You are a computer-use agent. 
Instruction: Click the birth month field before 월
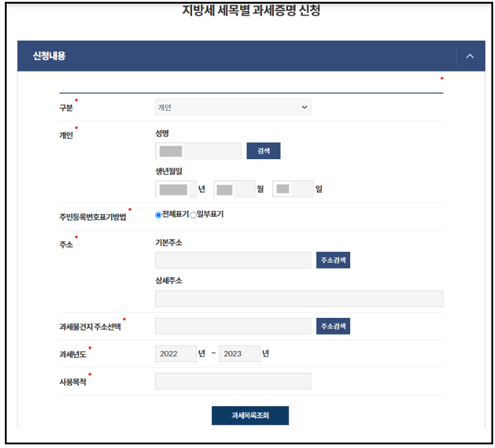pos(234,189)
